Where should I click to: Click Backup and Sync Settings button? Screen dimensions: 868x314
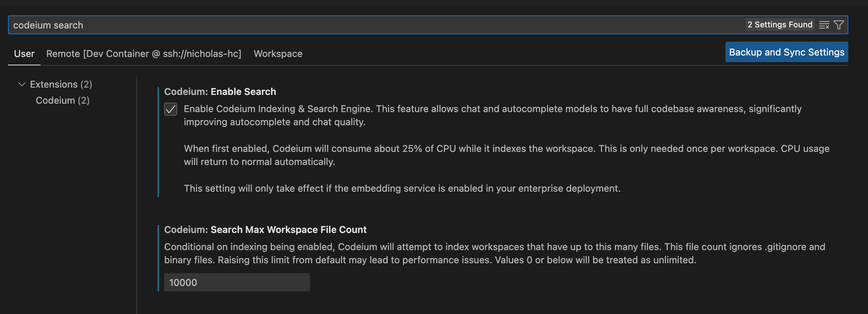(787, 52)
